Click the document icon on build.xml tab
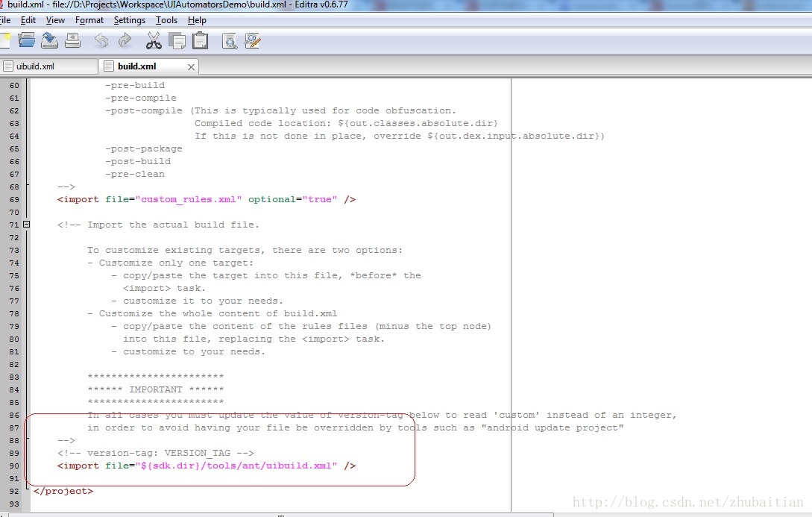Screen dimensions: 812x517 109,66
